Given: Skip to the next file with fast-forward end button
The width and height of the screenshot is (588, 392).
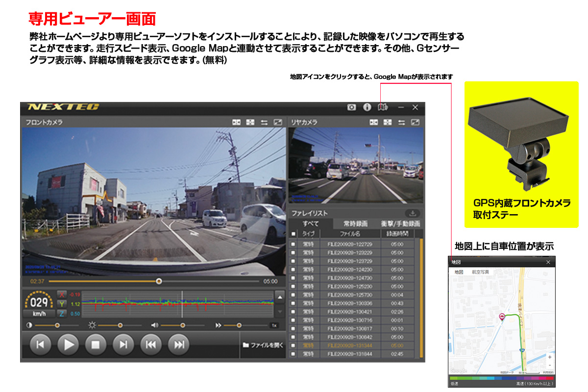Looking at the screenshot, I should (x=179, y=345).
